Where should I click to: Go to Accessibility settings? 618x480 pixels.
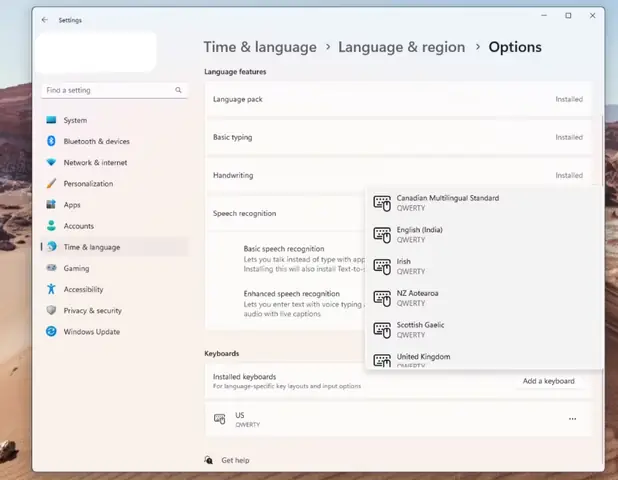coord(114,289)
